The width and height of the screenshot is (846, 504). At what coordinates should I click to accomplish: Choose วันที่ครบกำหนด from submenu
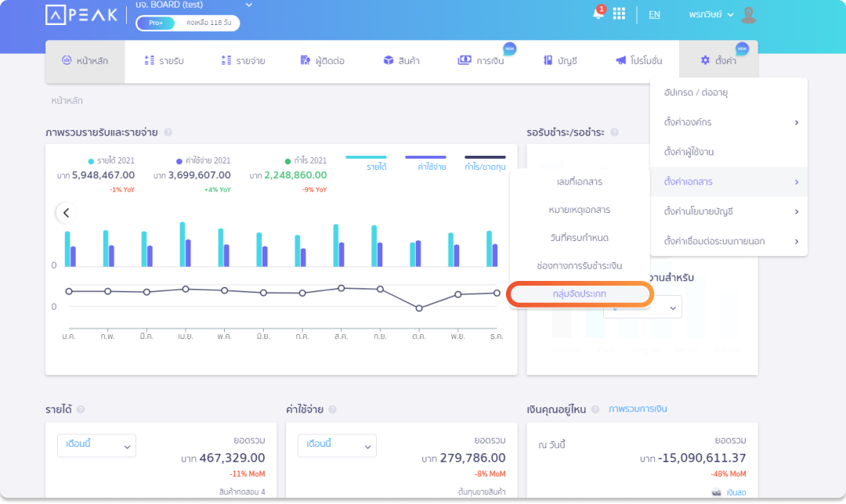click(x=580, y=238)
